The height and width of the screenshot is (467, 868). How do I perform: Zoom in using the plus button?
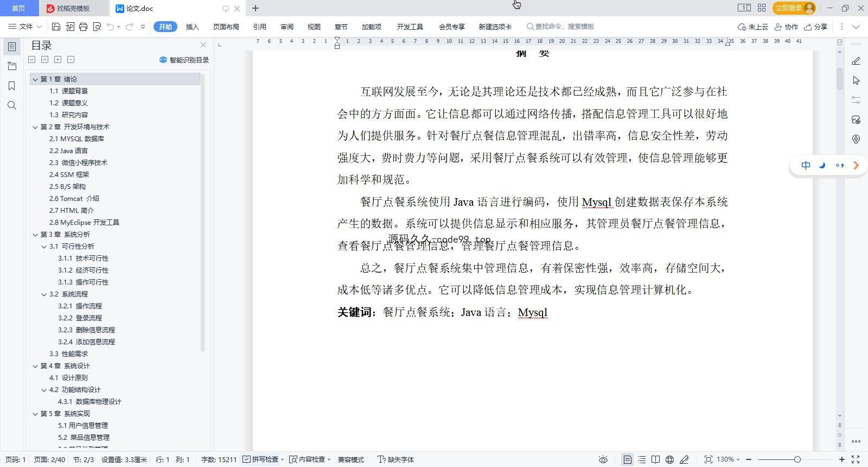[841, 459]
